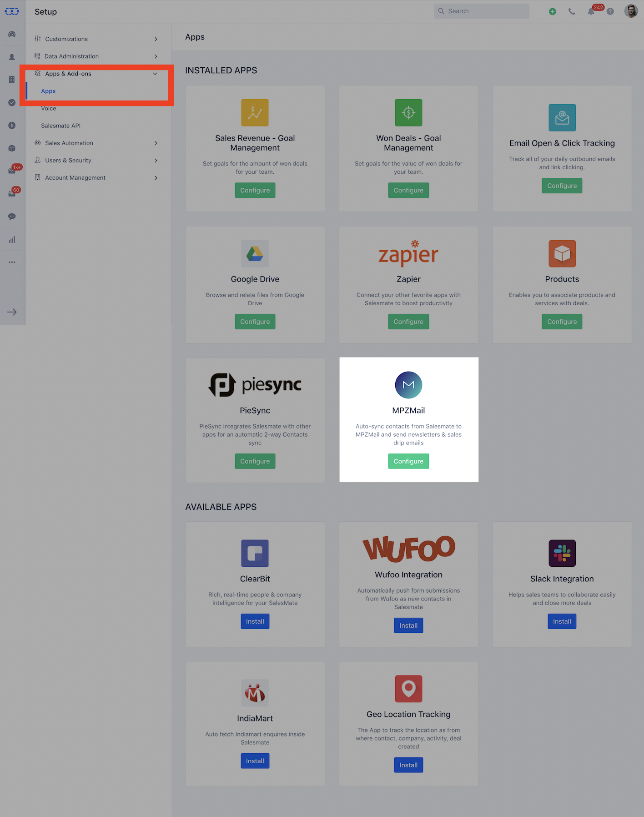Open the Dashboard sidebar icon
This screenshot has height=817, width=644.
[12, 34]
